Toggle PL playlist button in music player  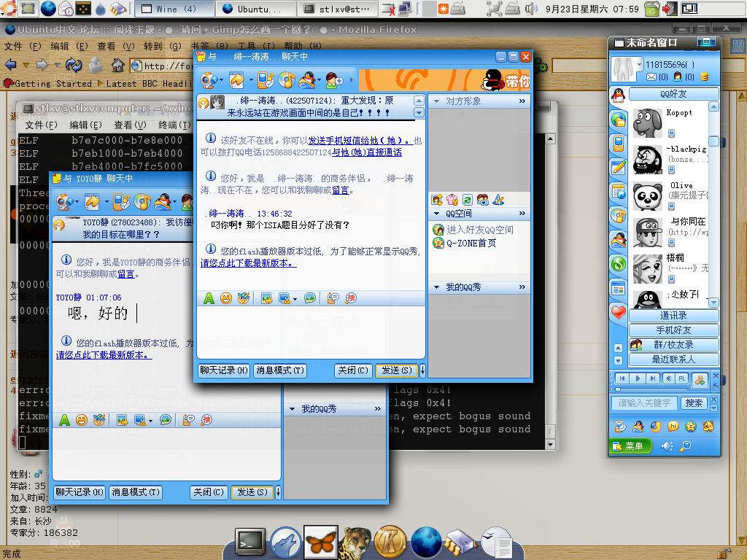(x=682, y=378)
